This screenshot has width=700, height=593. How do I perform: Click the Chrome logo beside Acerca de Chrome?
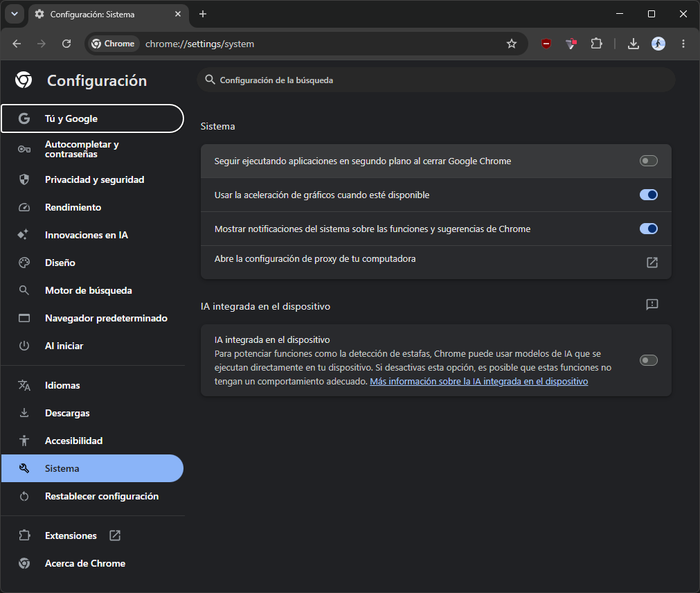(24, 563)
